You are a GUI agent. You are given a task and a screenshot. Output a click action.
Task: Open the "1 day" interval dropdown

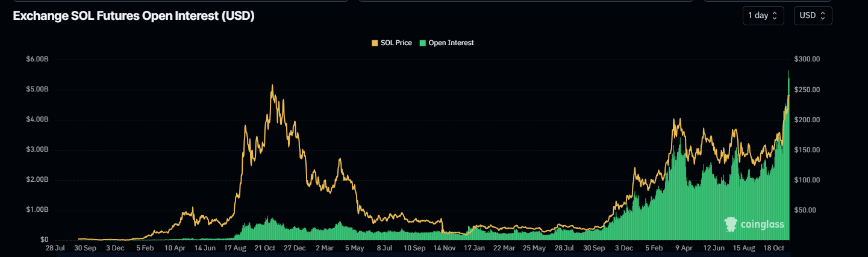[763, 16]
